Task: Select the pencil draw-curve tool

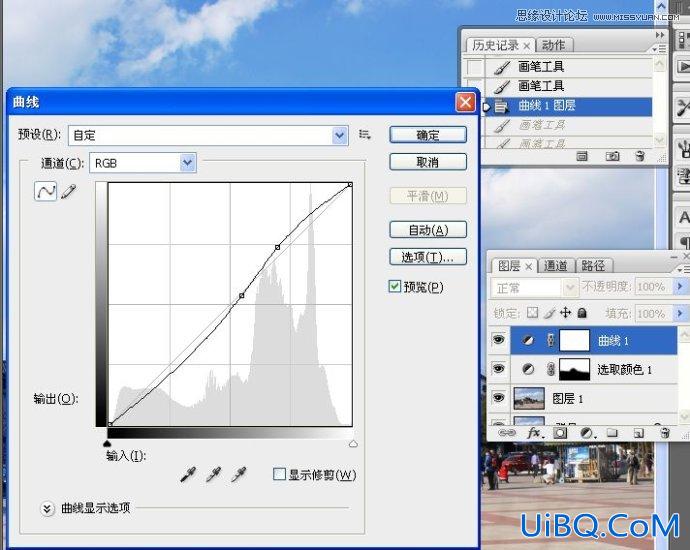Action: [69, 191]
